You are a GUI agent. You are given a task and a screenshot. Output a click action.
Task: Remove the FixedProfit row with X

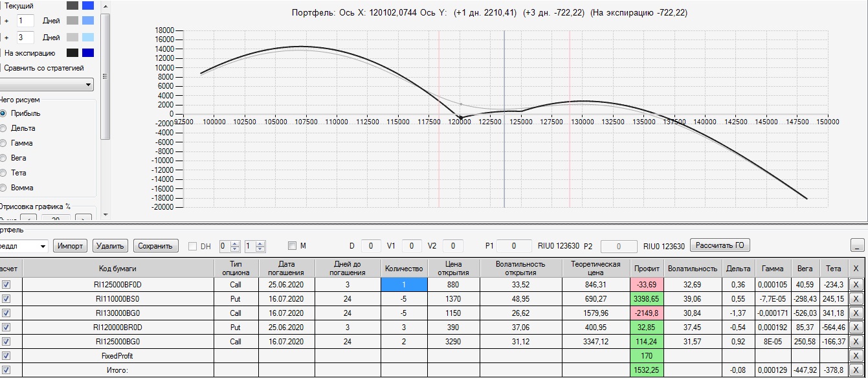[x=856, y=355]
